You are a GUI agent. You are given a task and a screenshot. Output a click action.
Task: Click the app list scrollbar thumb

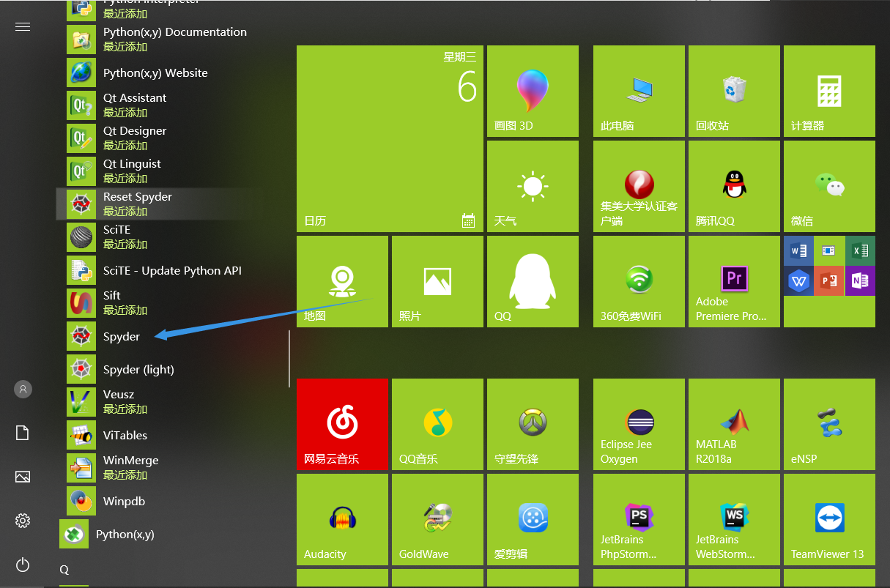coord(290,358)
